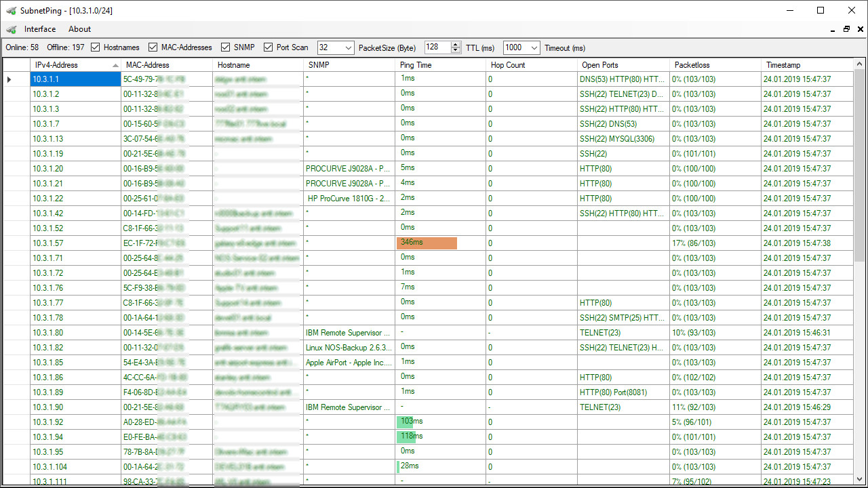Click the sort arrow in IPv4-Address header
The width and height of the screenshot is (868, 488).
pos(115,65)
